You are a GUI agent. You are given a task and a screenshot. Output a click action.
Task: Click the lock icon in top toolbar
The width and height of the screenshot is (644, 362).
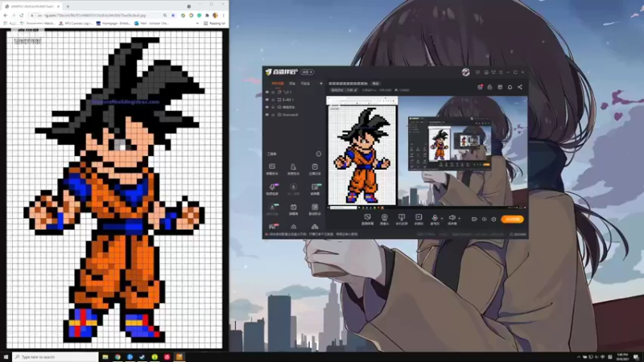click(x=489, y=87)
